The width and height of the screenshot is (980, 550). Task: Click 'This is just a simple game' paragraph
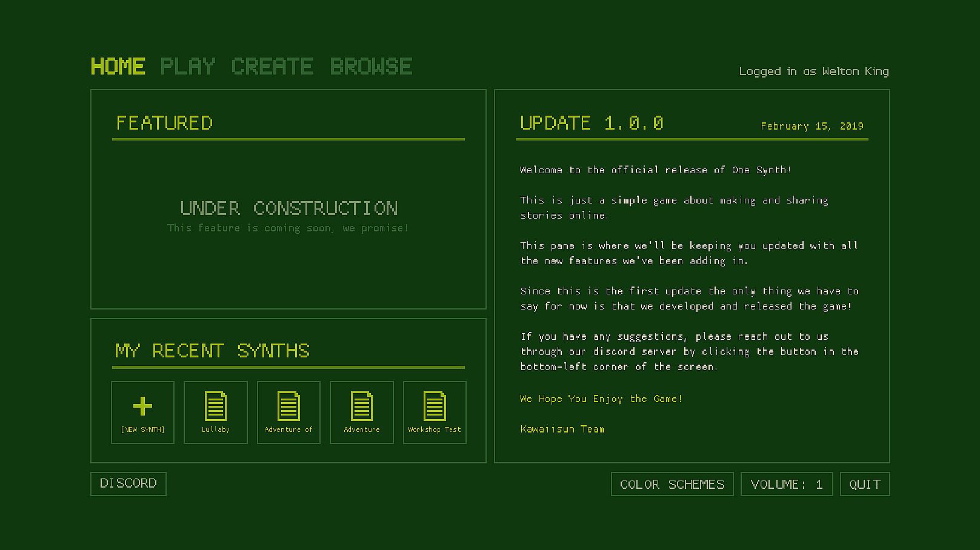[674, 208]
